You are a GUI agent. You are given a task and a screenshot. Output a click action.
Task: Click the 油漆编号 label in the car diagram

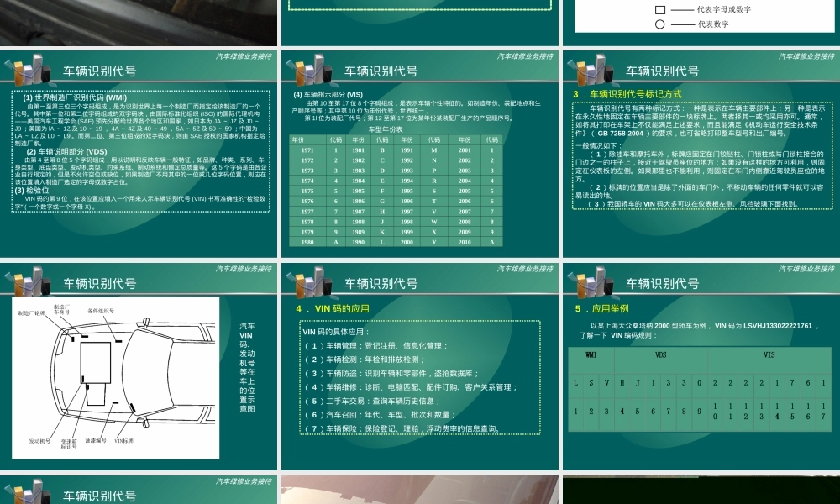[96, 441]
